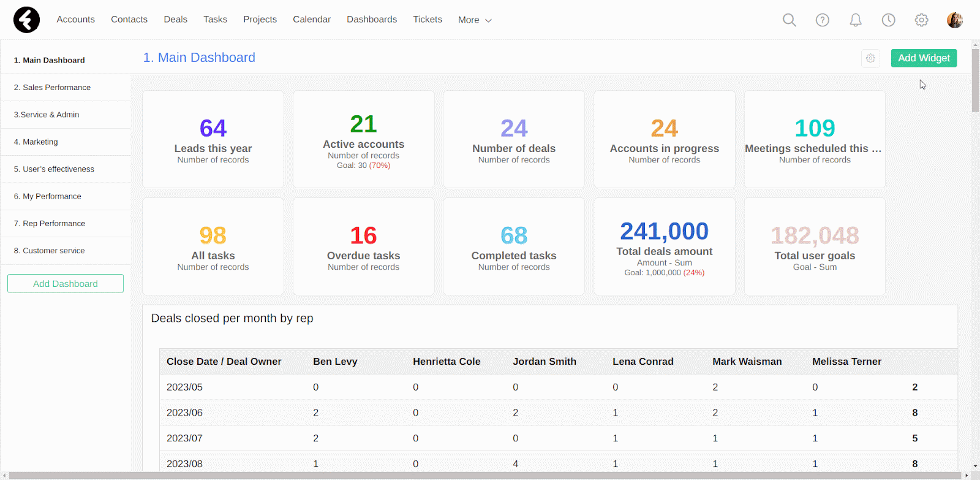Click the scroll up arrow at top right

[x=975, y=44]
